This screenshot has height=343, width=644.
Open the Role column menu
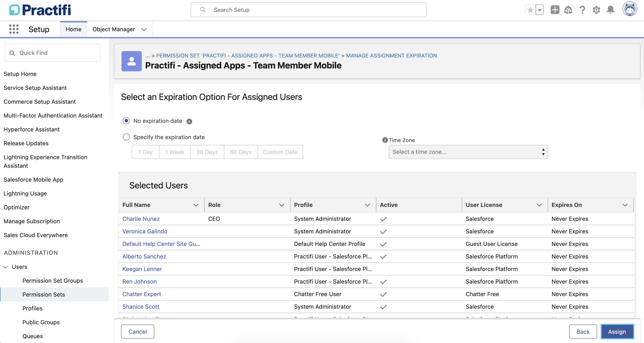282,205
